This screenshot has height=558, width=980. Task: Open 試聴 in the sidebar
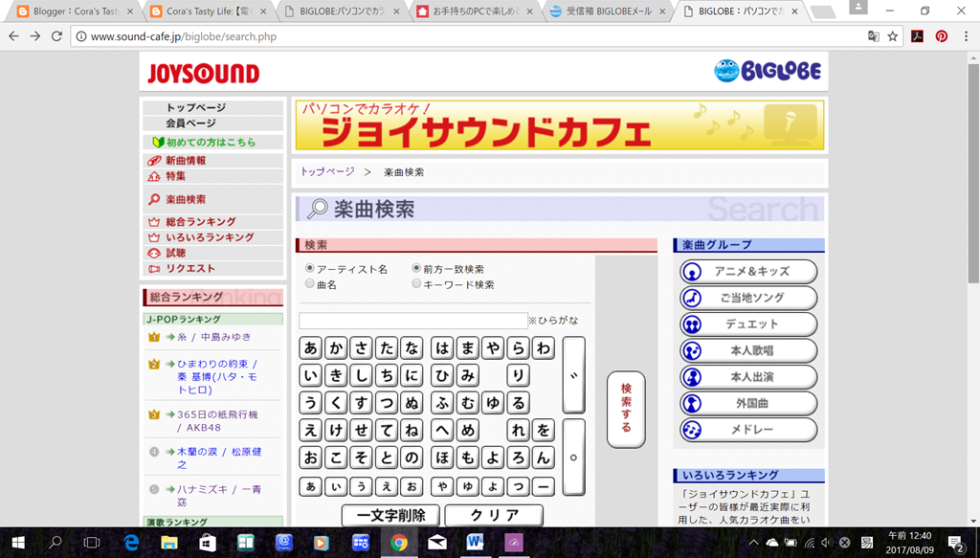point(212,253)
